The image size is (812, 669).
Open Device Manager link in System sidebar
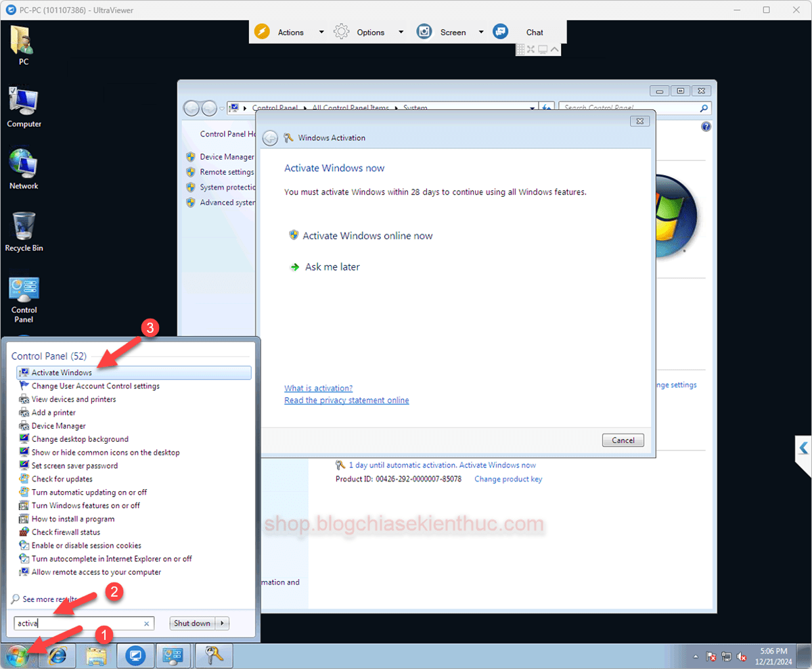click(x=227, y=157)
